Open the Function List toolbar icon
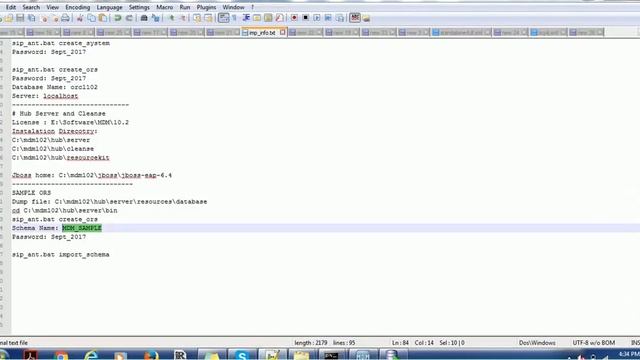640x360 pixels. pyautogui.click(x=280, y=18)
